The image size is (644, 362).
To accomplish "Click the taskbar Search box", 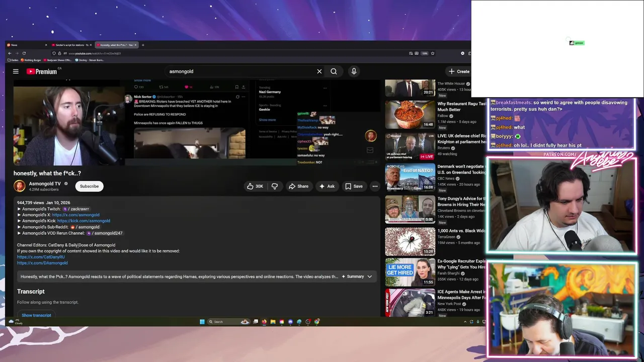I will [228, 322].
